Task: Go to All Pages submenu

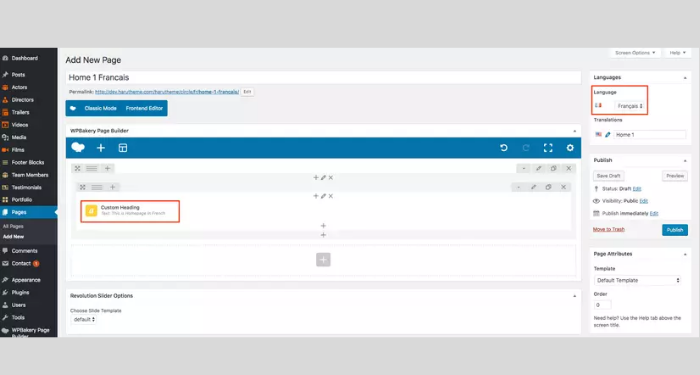Action: pyautogui.click(x=13, y=226)
